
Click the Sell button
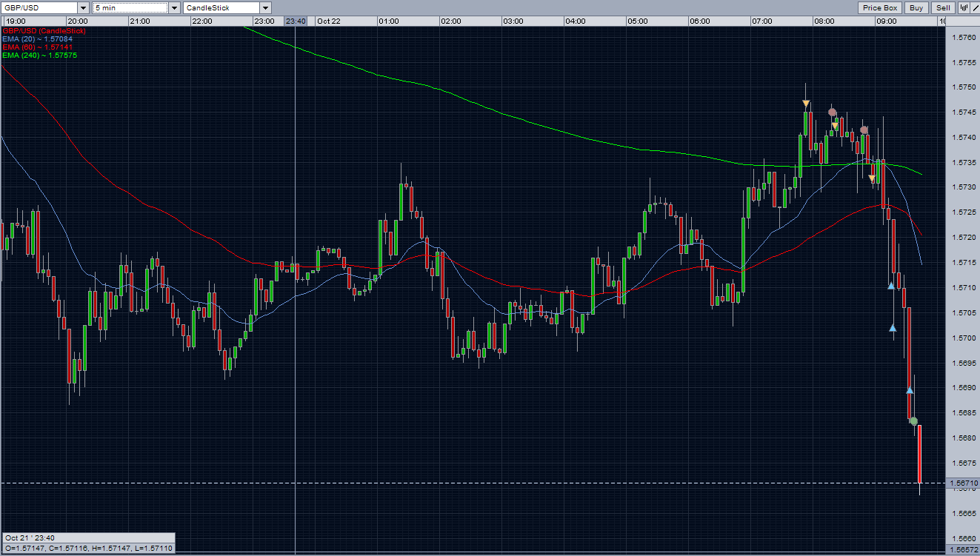942,7
